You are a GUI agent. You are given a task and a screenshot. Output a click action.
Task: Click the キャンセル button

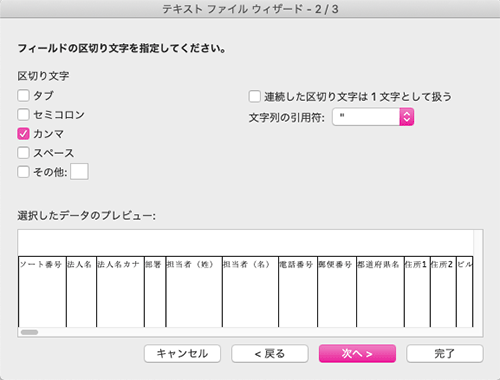click(182, 353)
